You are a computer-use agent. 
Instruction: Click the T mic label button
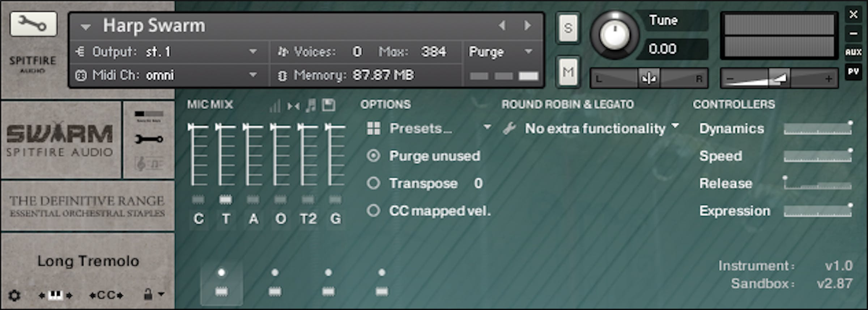tap(226, 219)
